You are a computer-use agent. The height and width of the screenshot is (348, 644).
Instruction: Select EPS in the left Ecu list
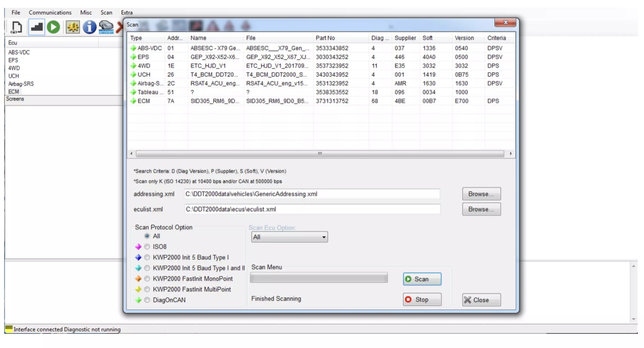coord(13,60)
